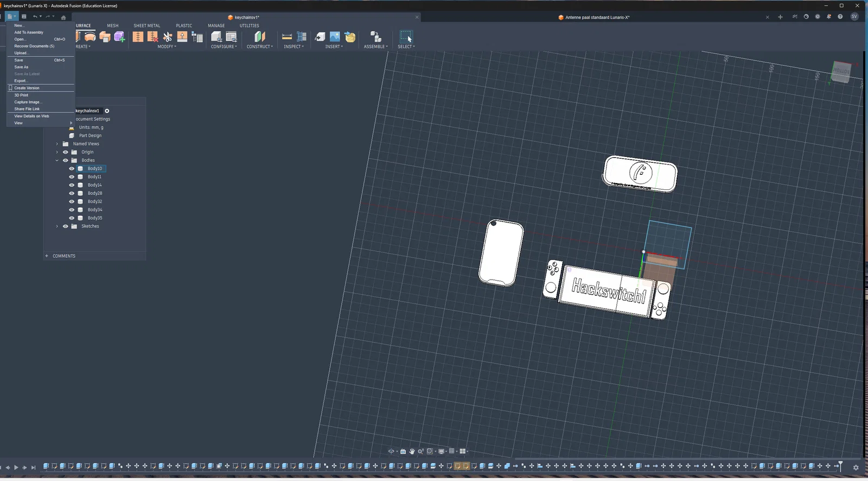
Task: Click the Pan hand tool
Action: click(x=412, y=451)
